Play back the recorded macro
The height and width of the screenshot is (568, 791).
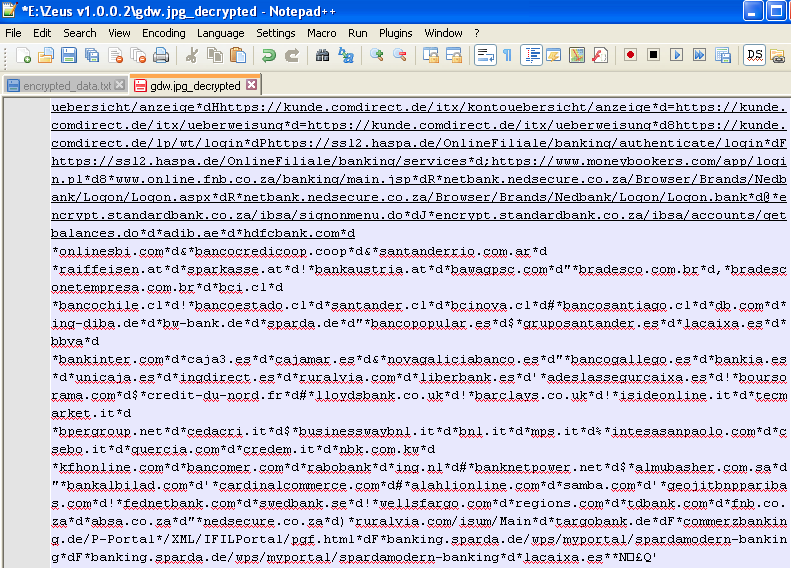pyautogui.click(x=676, y=54)
